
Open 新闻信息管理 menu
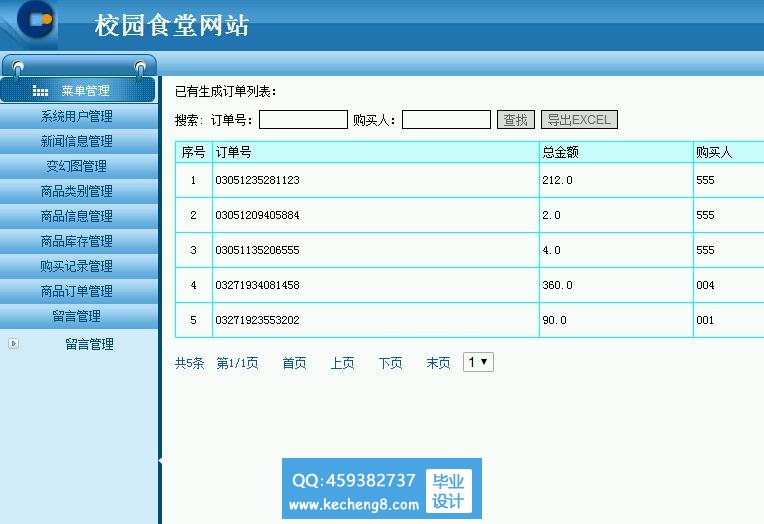tap(77, 141)
